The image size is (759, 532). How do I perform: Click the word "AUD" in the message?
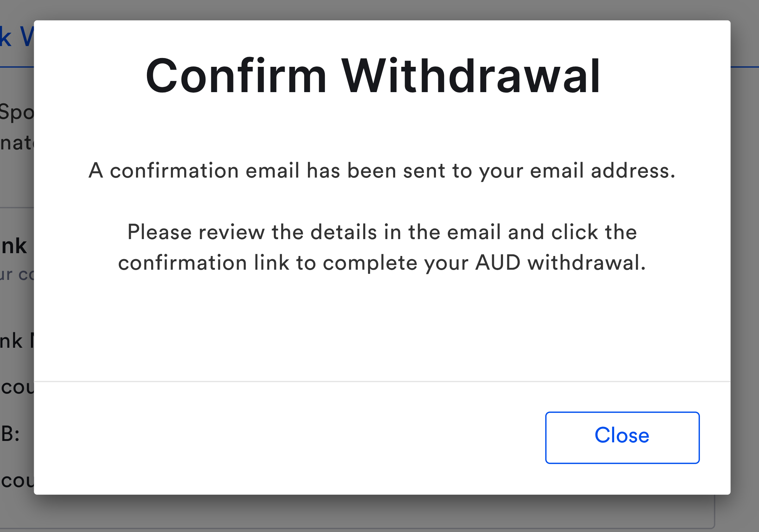tap(497, 263)
